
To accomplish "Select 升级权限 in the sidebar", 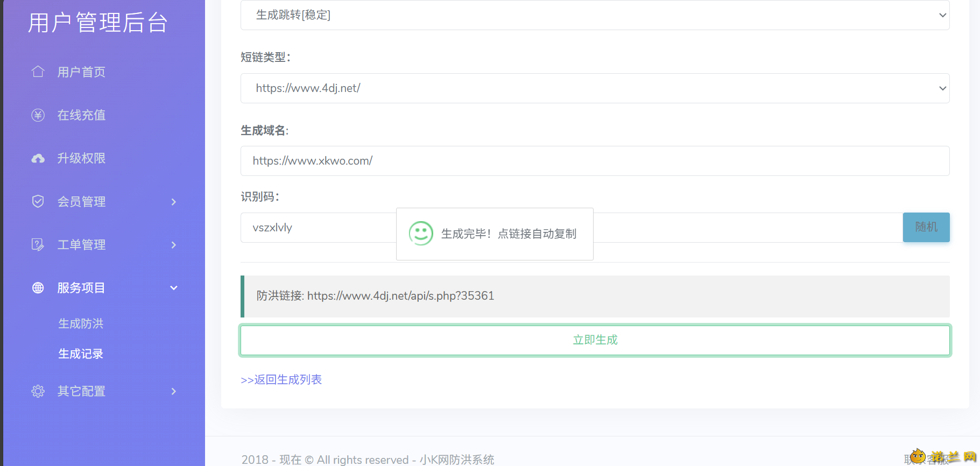I will 81,158.
